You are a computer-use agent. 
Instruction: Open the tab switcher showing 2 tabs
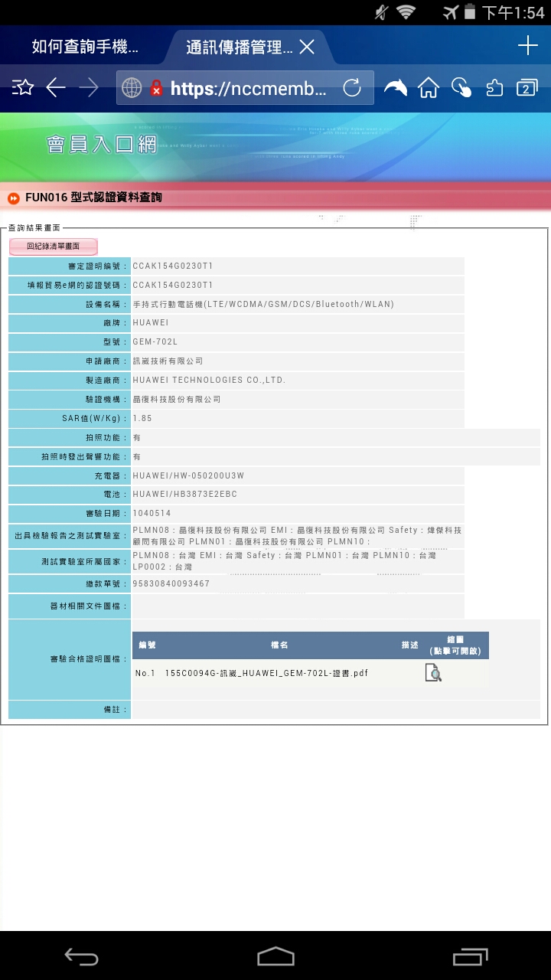pyautogui.click(x=527, y=88)
